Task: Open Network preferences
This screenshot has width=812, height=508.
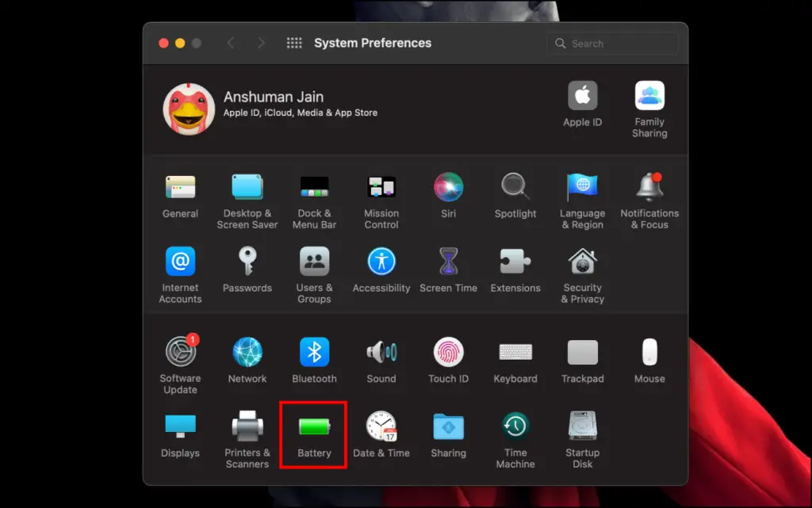Action: pos(247,352)
